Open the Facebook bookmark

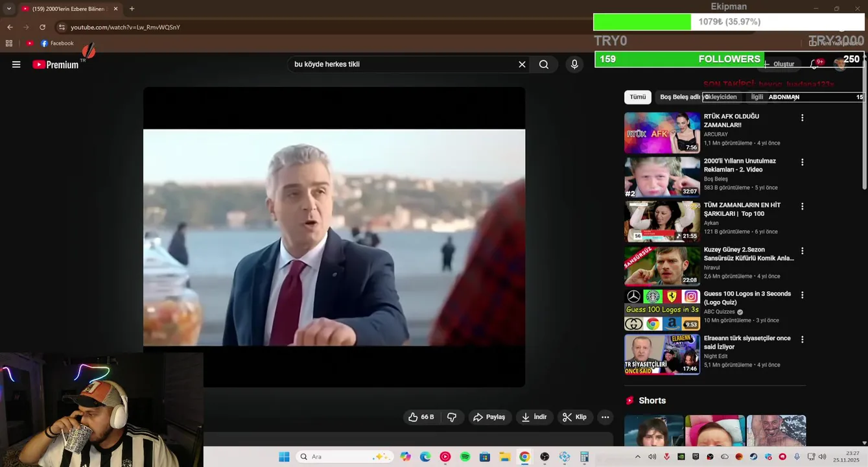[x=57, y=43]
